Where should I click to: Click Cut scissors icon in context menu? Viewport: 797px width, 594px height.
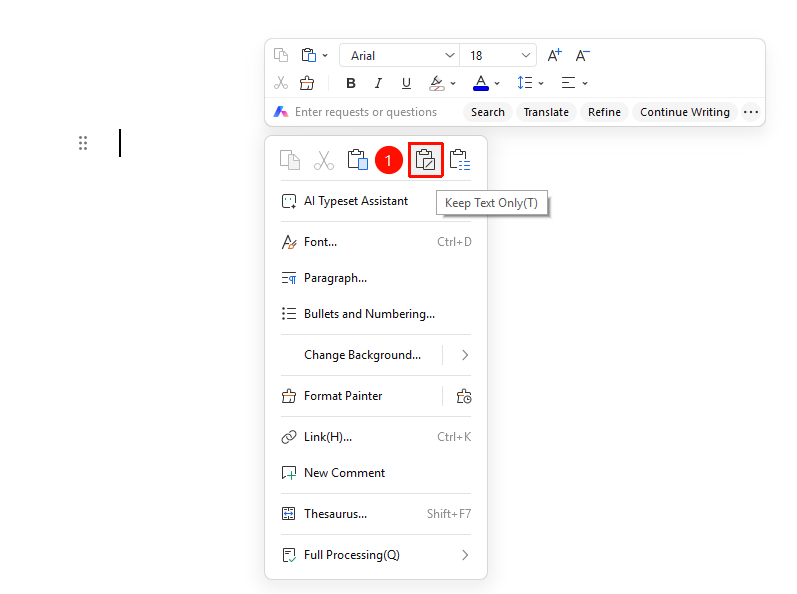coord(324,160)
